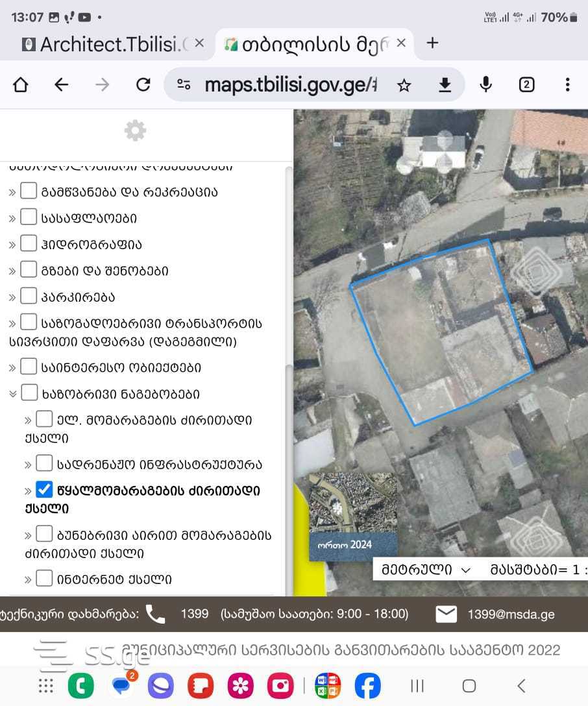Reload the page with refresh icon

click(143, 85)
